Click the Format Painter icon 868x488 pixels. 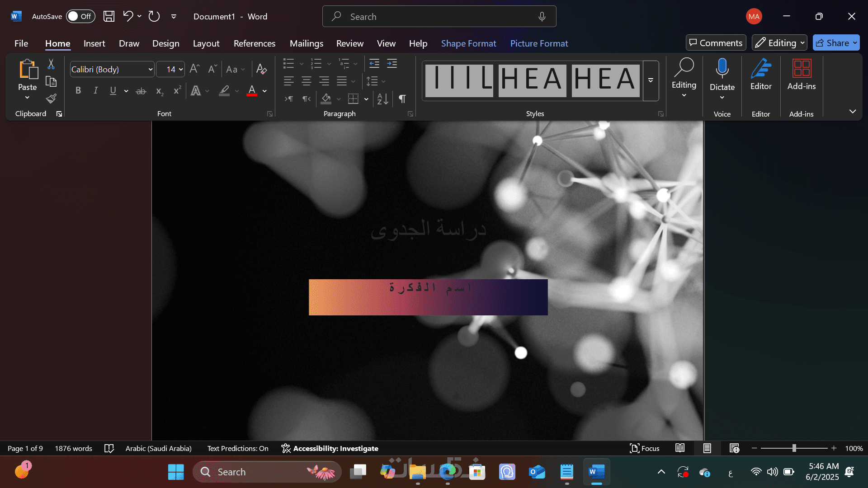[51, 99]
